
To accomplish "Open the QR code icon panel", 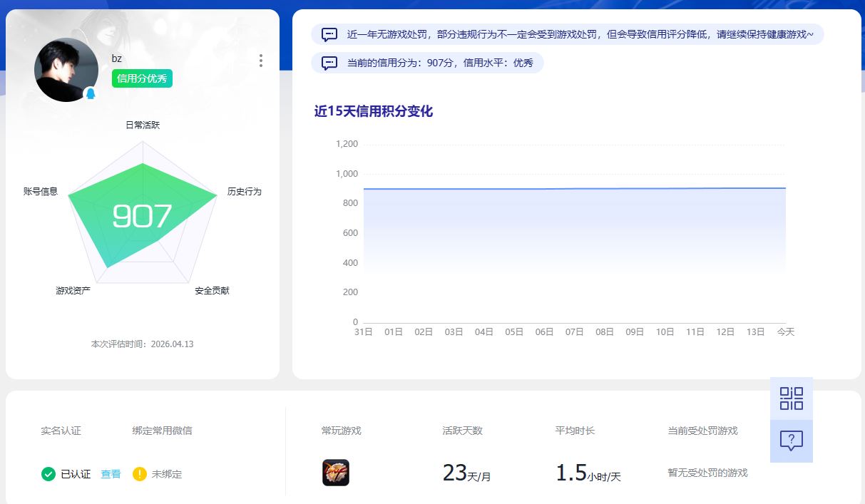I will (791, 398).
